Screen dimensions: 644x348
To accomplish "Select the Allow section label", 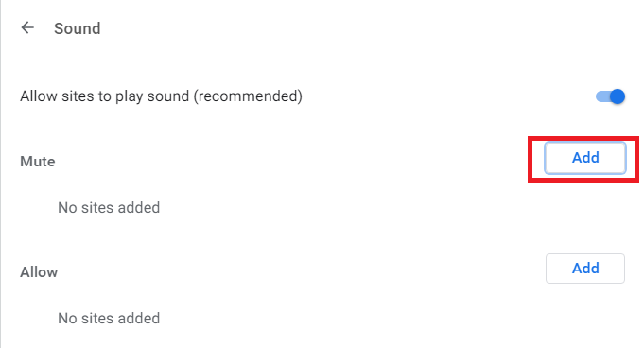I will [x=39, y=272].
